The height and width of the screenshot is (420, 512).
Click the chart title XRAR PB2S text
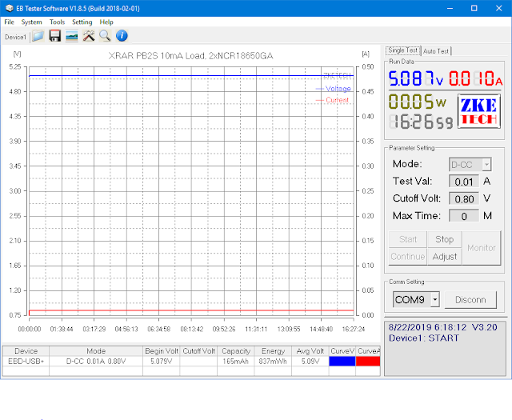(190, 56)
